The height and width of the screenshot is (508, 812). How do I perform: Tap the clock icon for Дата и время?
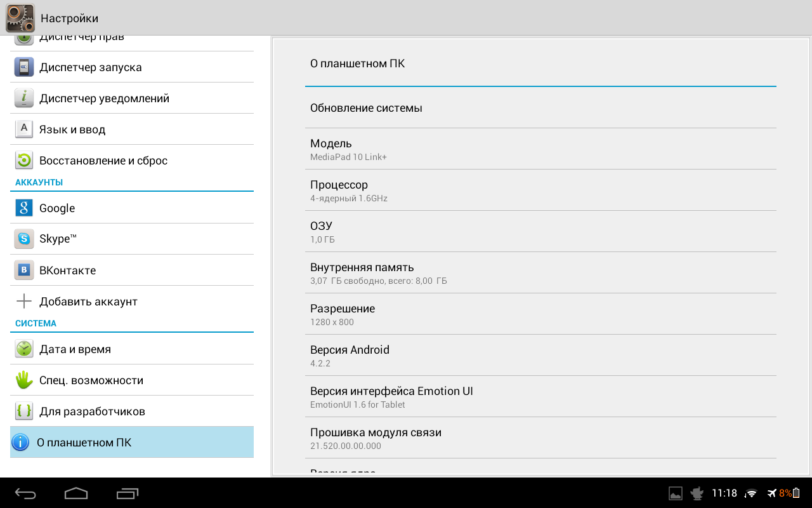24,349
